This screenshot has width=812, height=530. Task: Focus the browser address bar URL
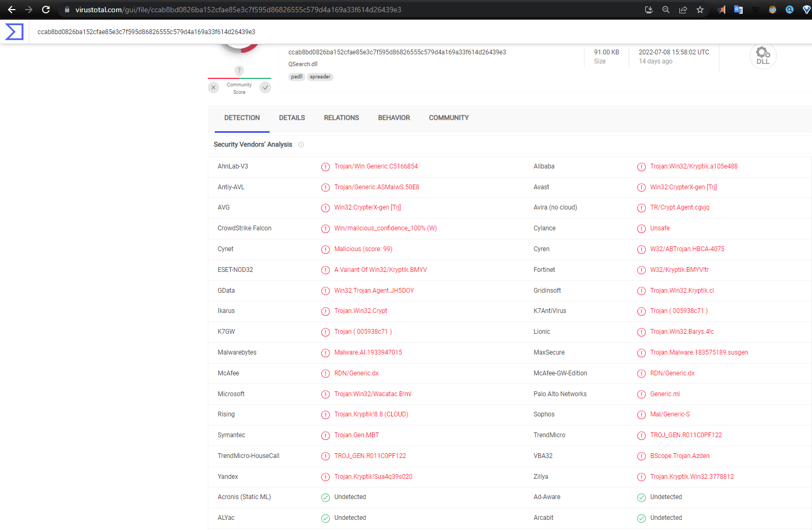click(x=238, y=10)
